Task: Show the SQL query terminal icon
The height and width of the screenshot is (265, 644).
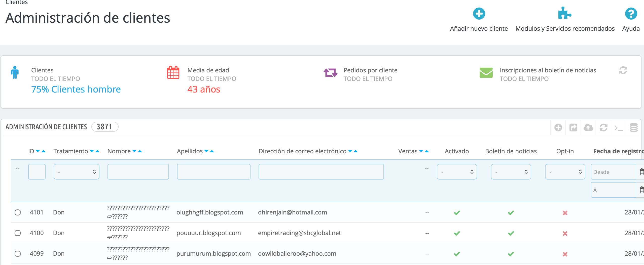Action: pyautogui.click(x=618, y=128)
